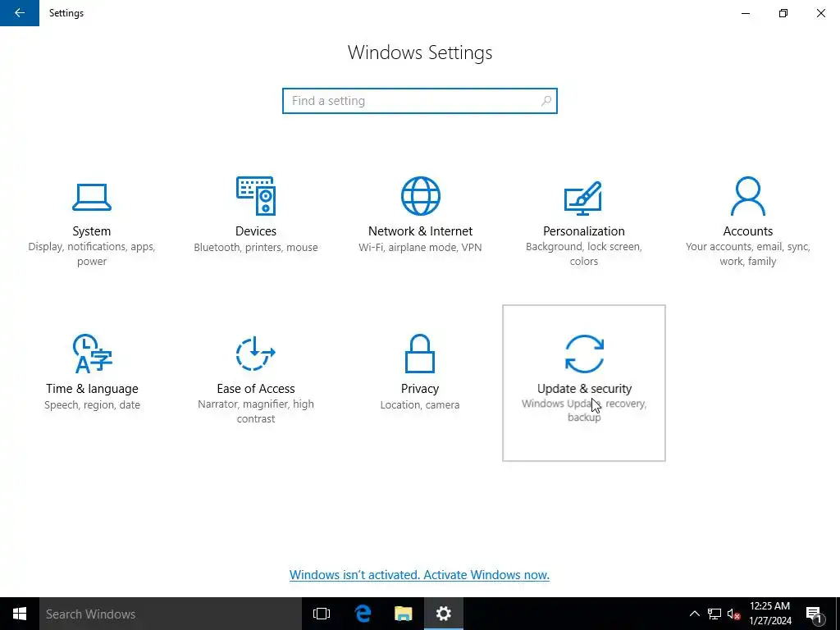Open the Devices keyboard and speaker icon
Viewport: 840px width, 630px height.
click(256, 196)
